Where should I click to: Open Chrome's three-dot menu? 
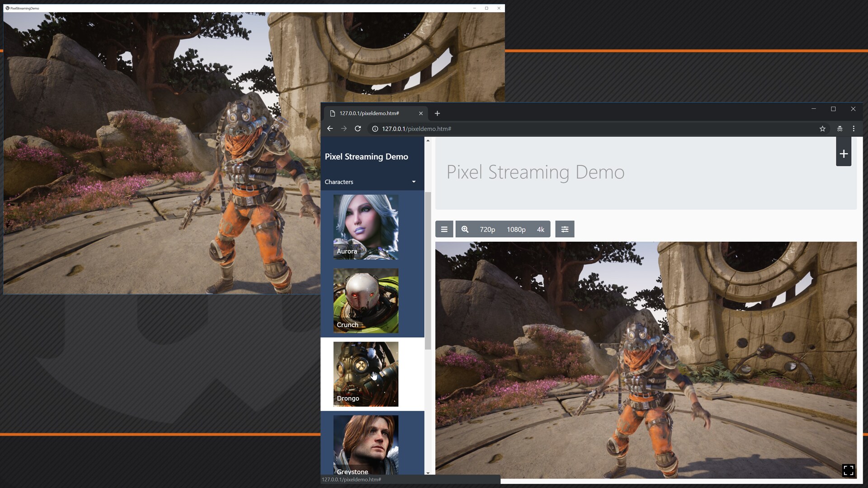854,129
